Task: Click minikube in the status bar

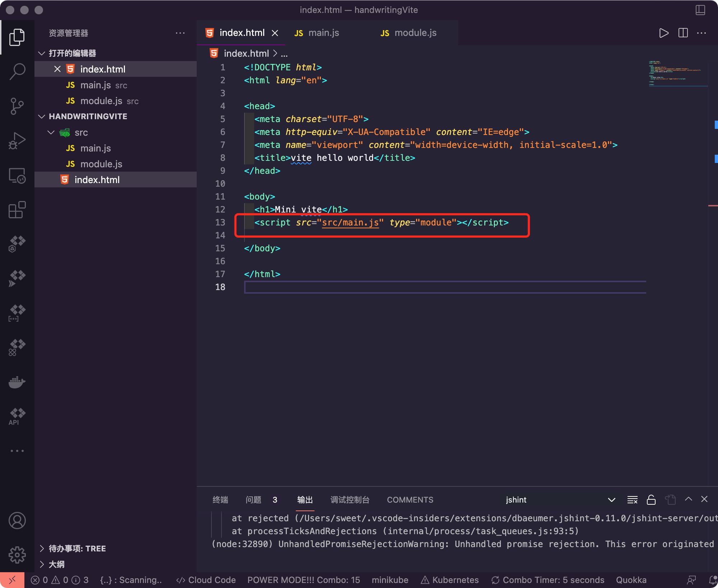Action: [390, 580]
